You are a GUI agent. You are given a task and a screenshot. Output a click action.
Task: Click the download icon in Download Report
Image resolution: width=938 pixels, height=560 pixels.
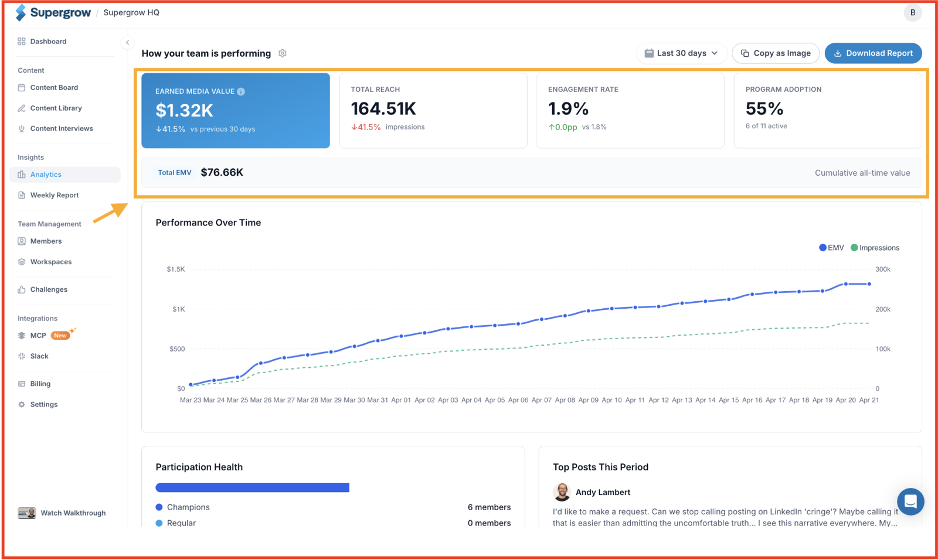click(x=838, y=53)
